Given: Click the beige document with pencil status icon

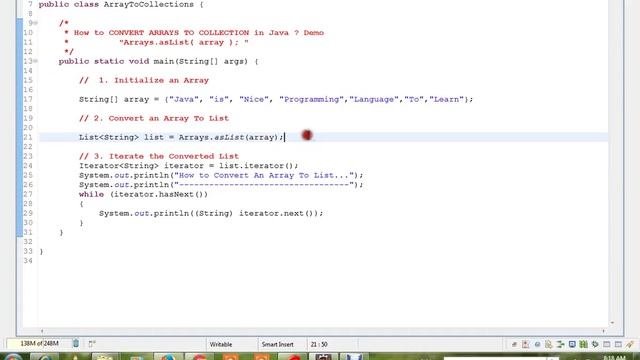Looking at the screenshot, I should 548,344.
